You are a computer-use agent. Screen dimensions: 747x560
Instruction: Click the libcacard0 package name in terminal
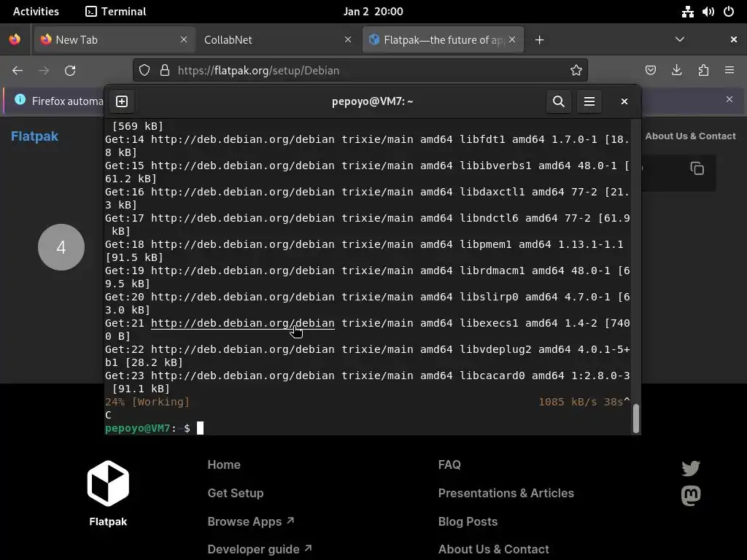492,376
